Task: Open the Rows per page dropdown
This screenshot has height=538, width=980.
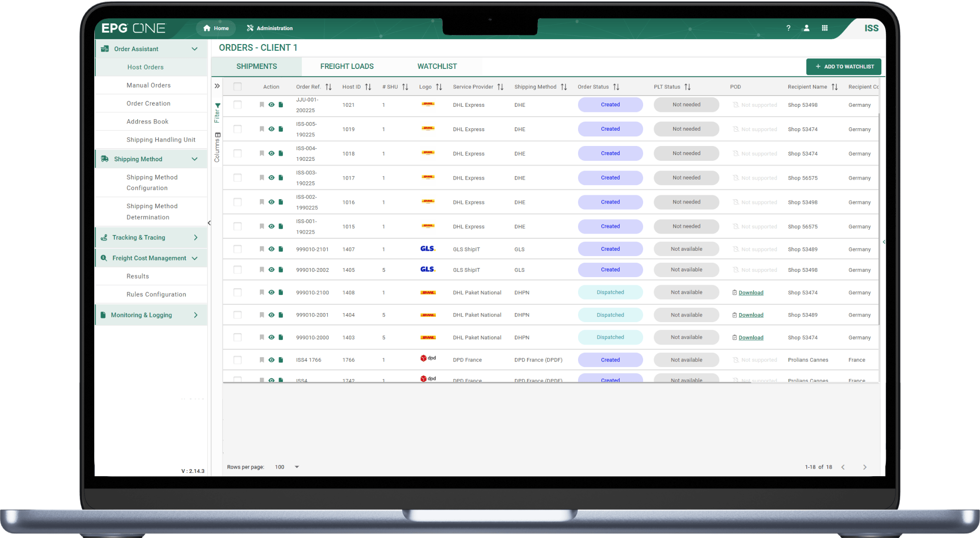Action: pos(287,467)
